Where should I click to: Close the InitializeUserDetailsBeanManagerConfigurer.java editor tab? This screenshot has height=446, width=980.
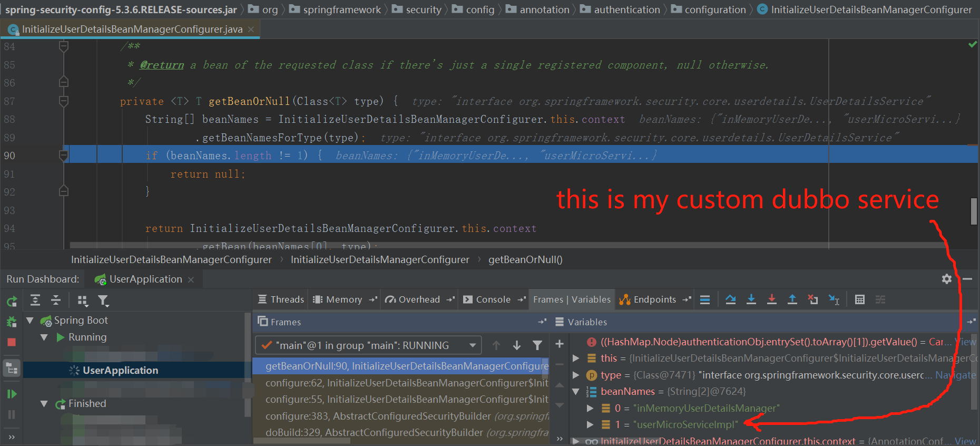point(251,30)
